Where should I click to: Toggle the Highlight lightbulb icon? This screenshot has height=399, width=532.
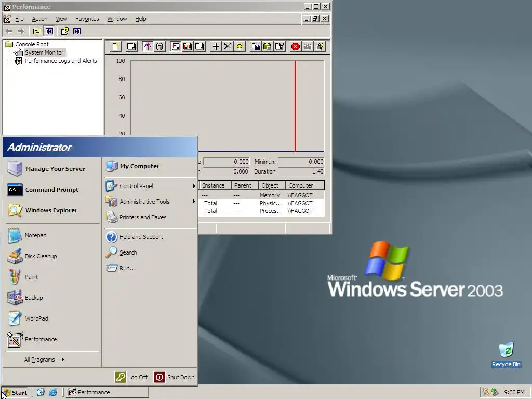(240, 46)
